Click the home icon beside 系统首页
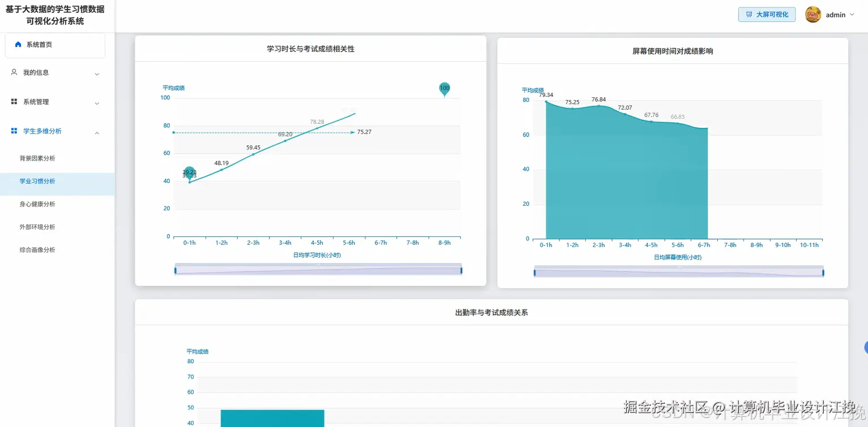 point(18,44)
